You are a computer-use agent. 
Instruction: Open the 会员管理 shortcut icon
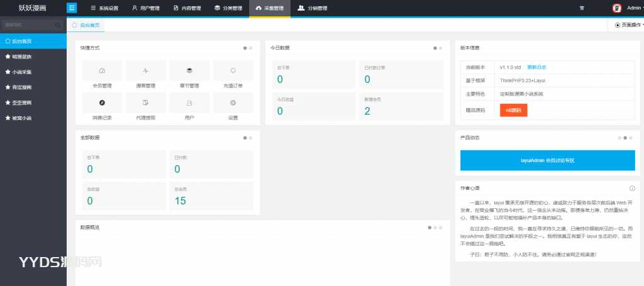tap(102, 70)
